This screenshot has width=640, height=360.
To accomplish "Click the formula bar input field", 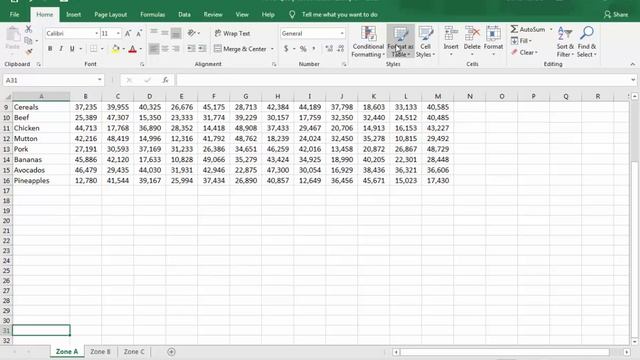I will [x=402, y=80].
